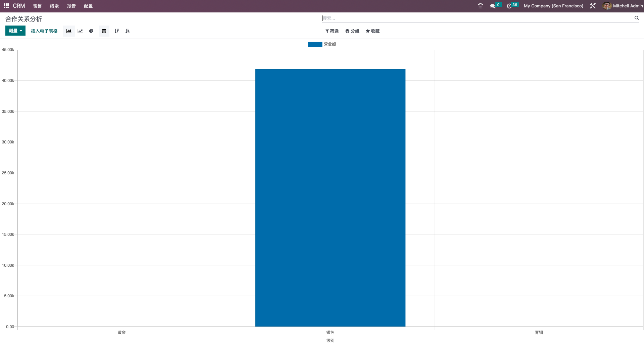The image size is (644, 344).
Task: Open My Company (San Francisco) switcher
Action: [x=553, y=6]
